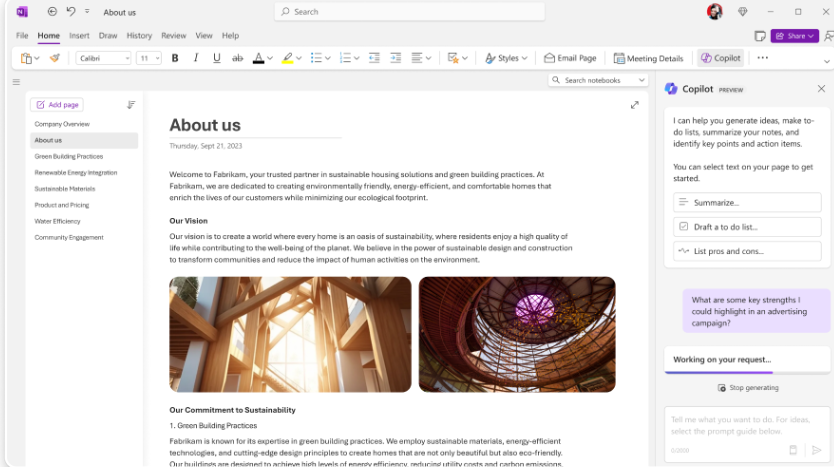834x467 pixels.
Task: Switch to the Draw tab
Action: click(108, 36)
